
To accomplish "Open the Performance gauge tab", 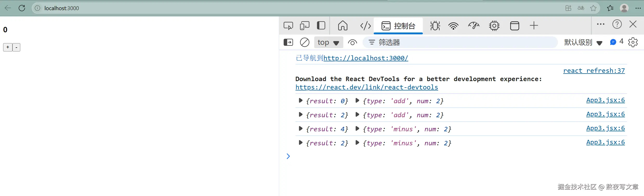I will point(474,25).
